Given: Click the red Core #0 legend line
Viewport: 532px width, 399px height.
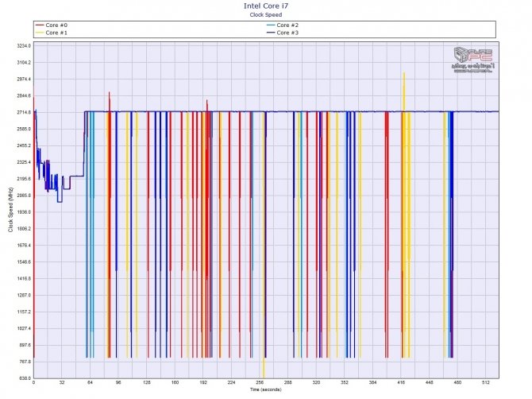Looking at the screenshot, I should pos(40,25).
